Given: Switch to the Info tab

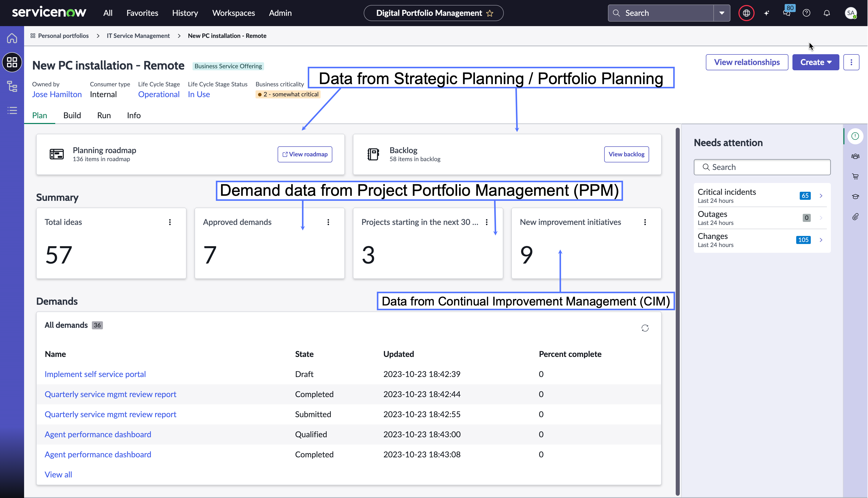Looking at the screenshot, I should [134, 115].
